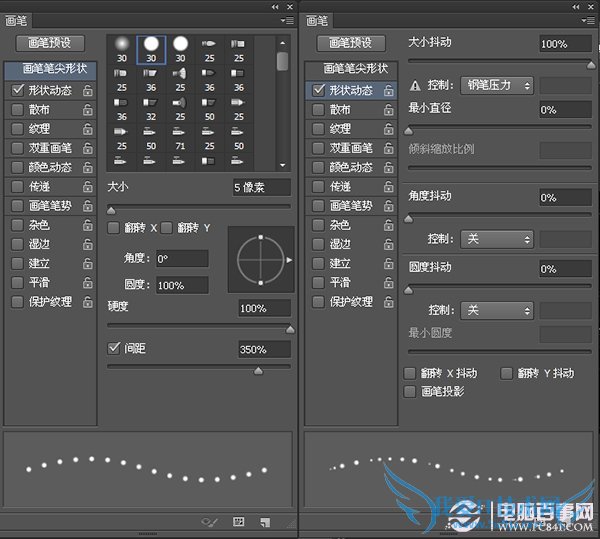Viewport: 600px width, 539px height.
Task: Open roundness jitter 控制 dropdown set to 关
Action: coord(497,310)
